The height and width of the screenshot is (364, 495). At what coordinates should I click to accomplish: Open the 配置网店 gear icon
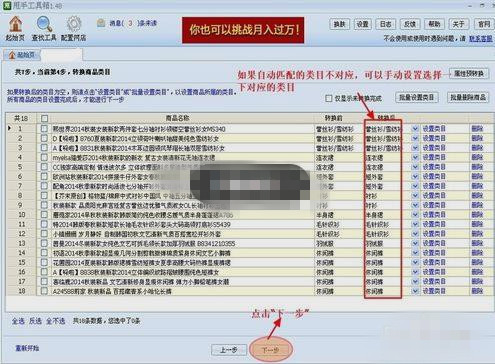point(74,29)
